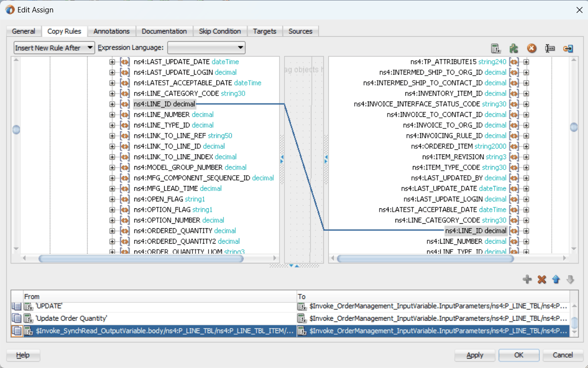588x368 pixels.
Task: Move selected rule down with gray arrow
Action: pos(570,279)
